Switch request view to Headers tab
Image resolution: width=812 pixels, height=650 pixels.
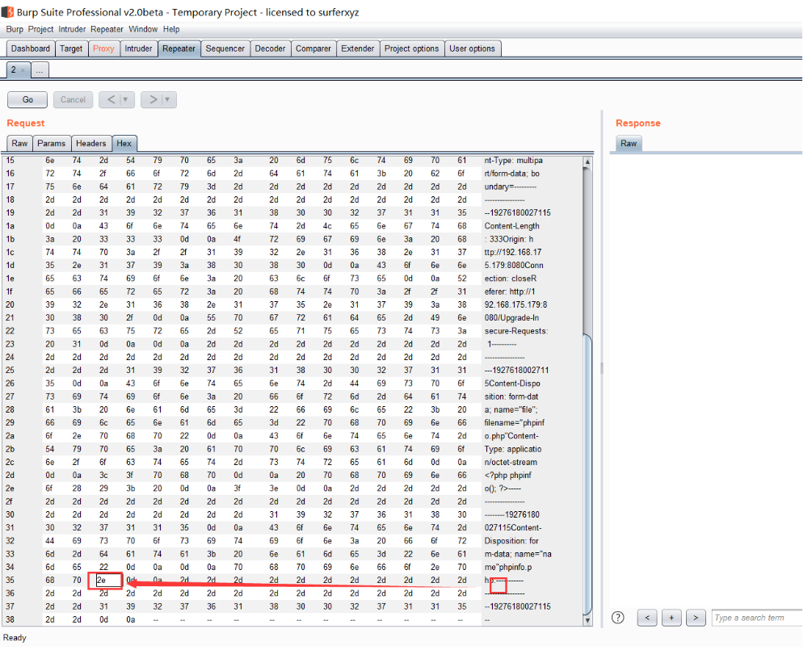click(x=91, y=144)
